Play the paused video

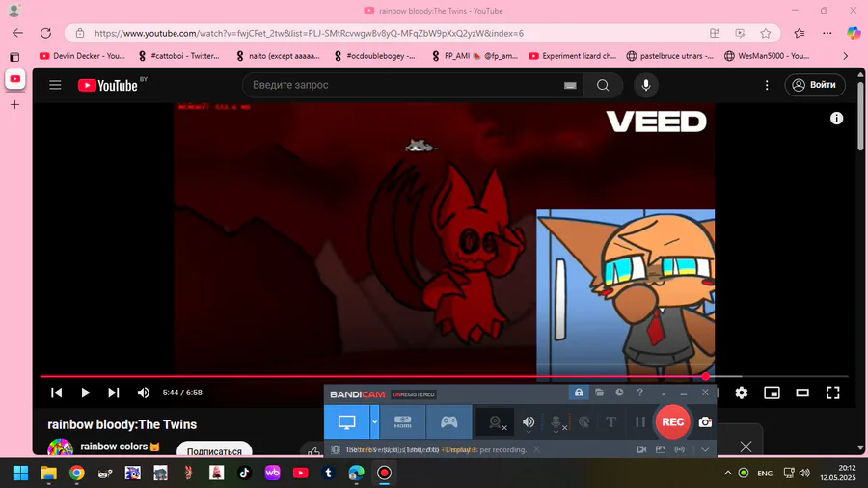point(85,393)
